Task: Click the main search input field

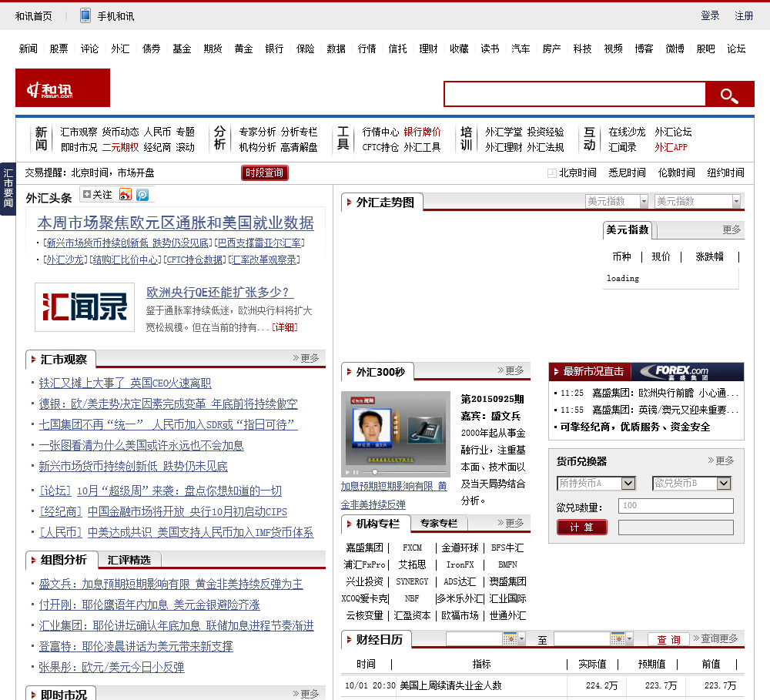Action: click(x=575, y=94)
